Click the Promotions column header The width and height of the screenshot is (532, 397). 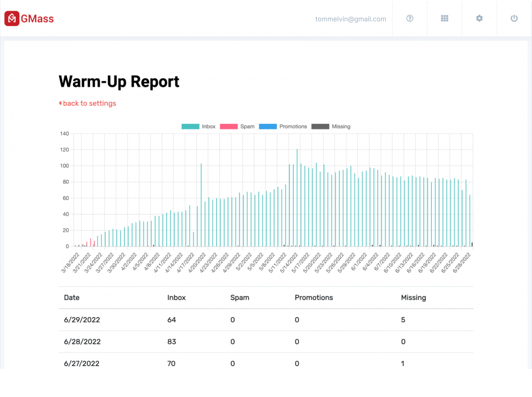click(314, 298)
